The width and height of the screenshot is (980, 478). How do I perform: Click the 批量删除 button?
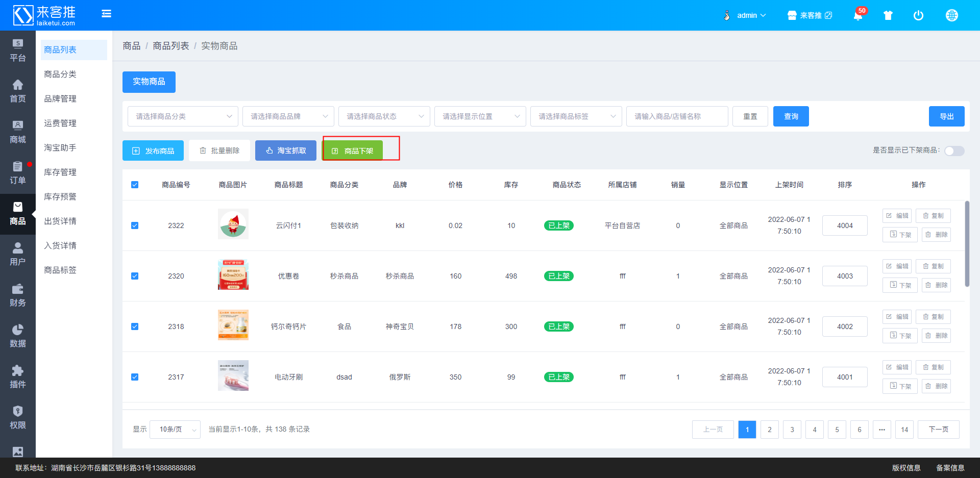click(219, 150)
